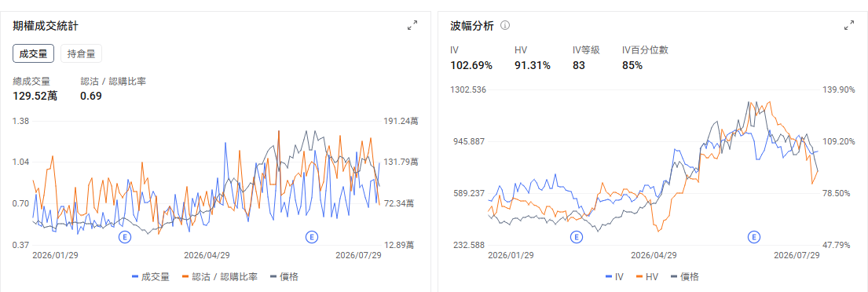The height and width of the screenshot is (292, 868).
Task: Expand the 波幅分析 chart to fullscreen
Action: pyautogui.click(x=849, y=25)
